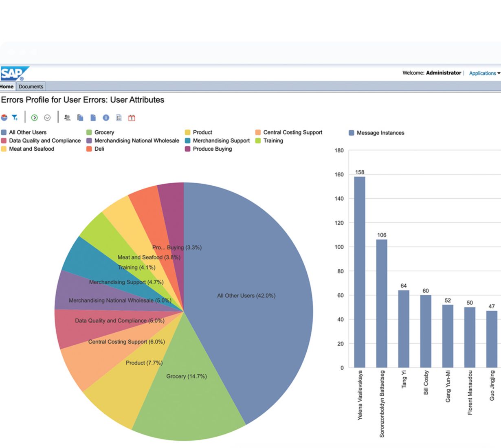The width and height of the screenshot is (501, 448).
Task: Click the pie chart type icon
Action: 4,118
